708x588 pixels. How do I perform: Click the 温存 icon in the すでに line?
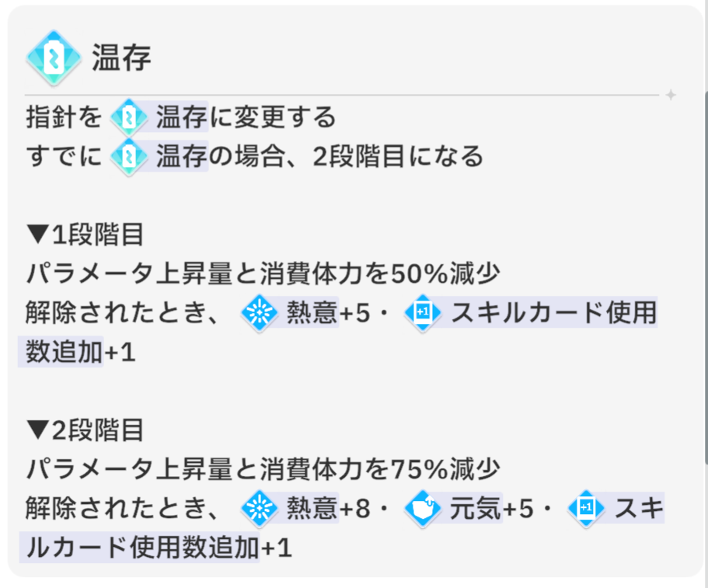point(129,157)
